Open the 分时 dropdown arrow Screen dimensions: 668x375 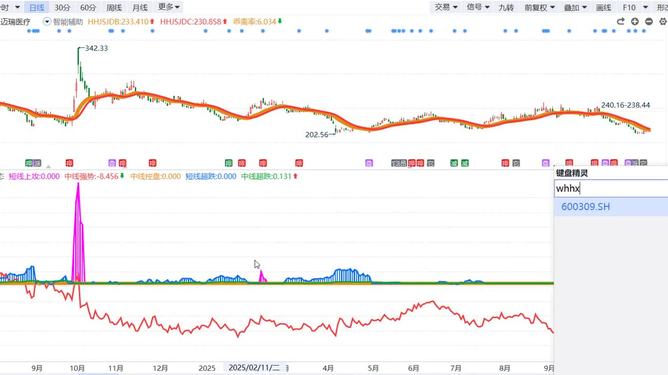click(x=17, y=7)
